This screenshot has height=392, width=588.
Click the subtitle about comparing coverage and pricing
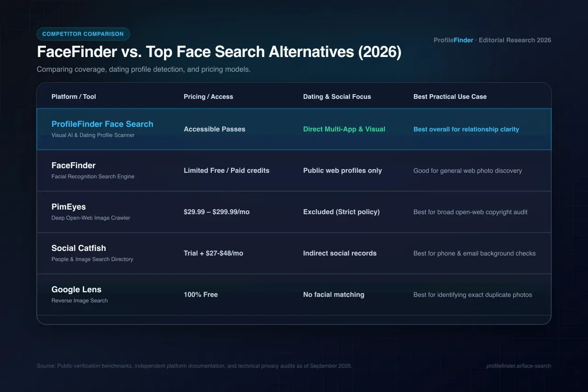pyautogui.click(x=143, y=69)
